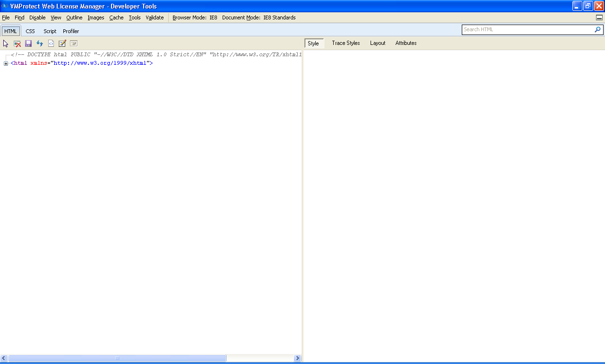
Task: Switch to the CSS tab
Action: pos(30,31)
